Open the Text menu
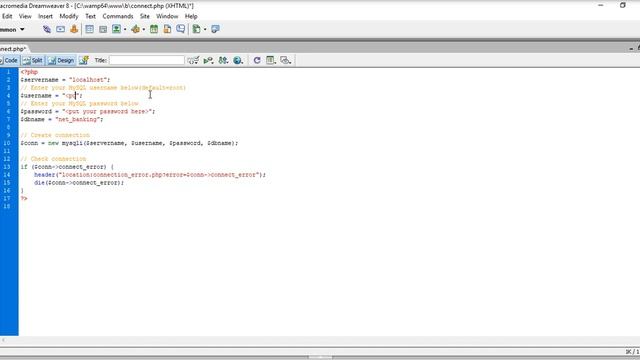Screen dimensions: 640x360 90,16
